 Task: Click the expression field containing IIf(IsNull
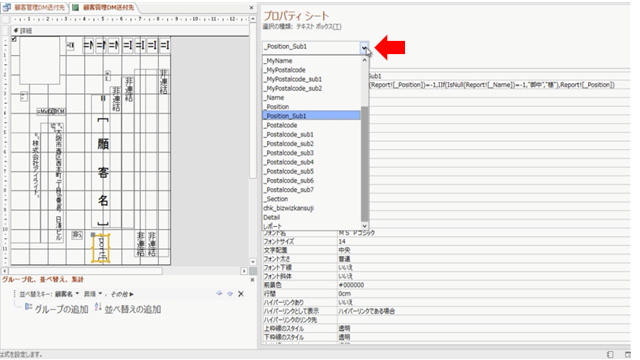[x=500, y=85]
